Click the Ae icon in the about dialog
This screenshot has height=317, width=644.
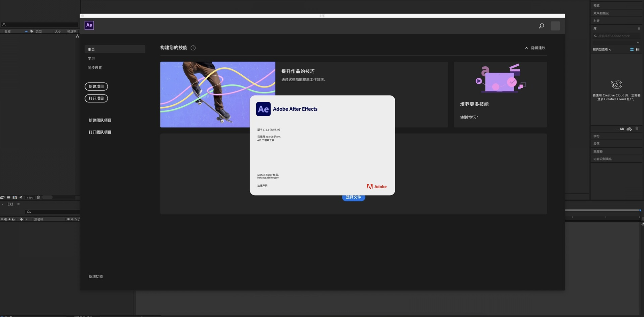coord(263,109)
